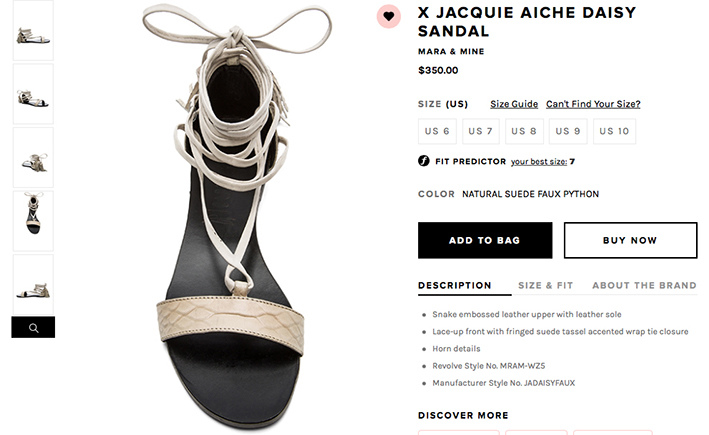Open the About The Brand tab
Image resolution: width=709 pixels, height=435 pixels.
click(x=644, y=285)
